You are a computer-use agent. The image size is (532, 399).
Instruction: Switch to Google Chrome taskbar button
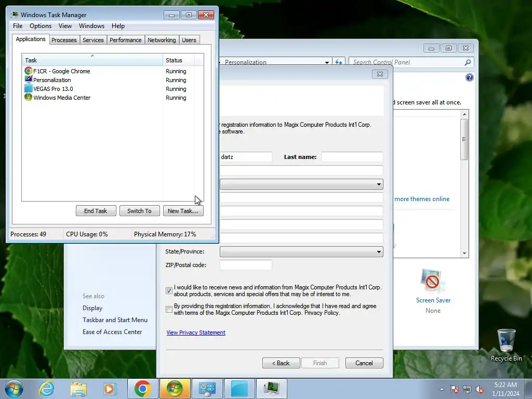[142, 389]
